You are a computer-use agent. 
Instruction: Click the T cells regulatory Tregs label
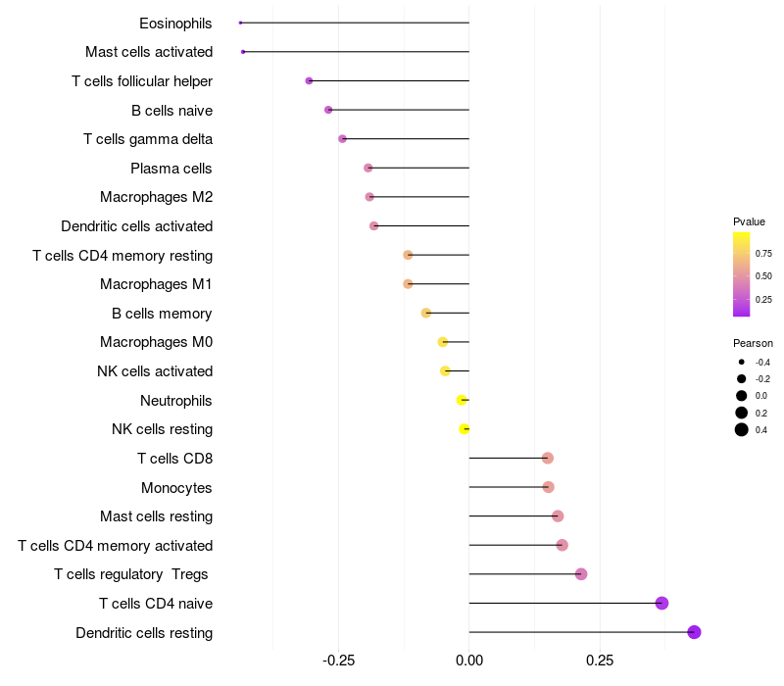131,574
